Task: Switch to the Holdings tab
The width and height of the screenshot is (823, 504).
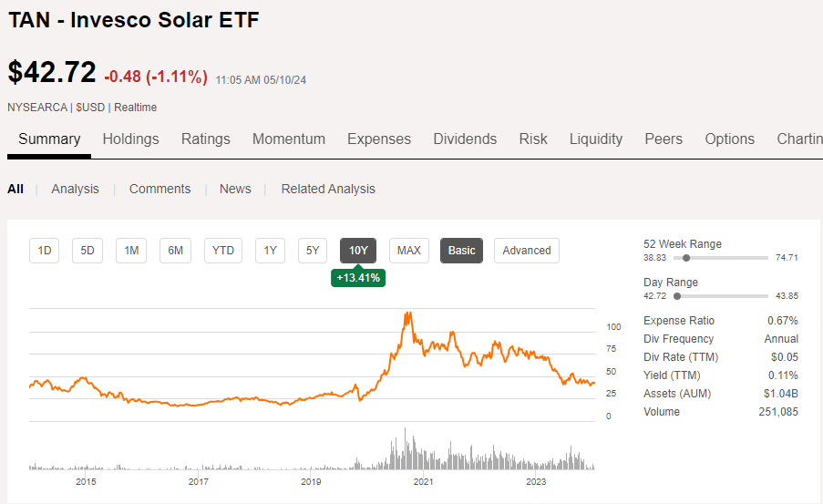Action: point(130,139)
